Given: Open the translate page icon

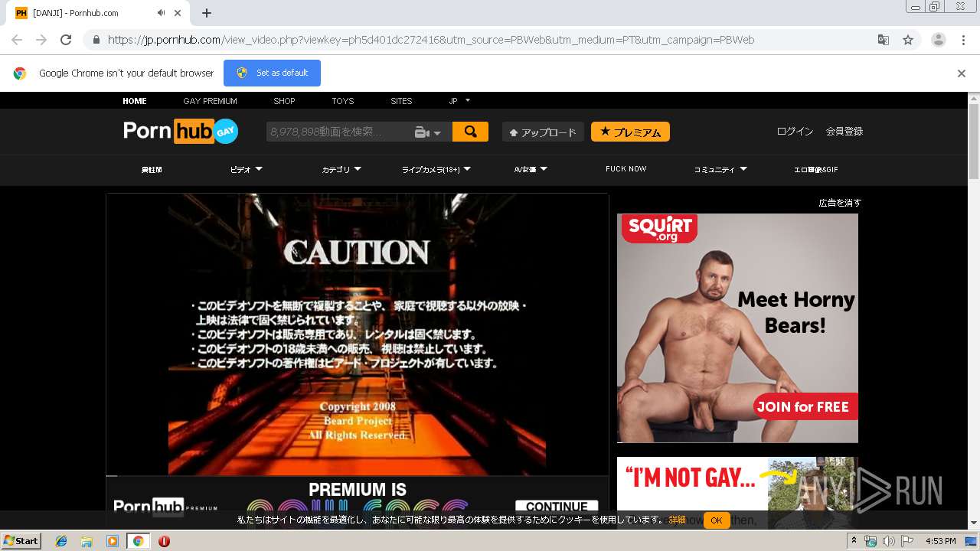Looking at the screenshot, I should tap(884, 40).
